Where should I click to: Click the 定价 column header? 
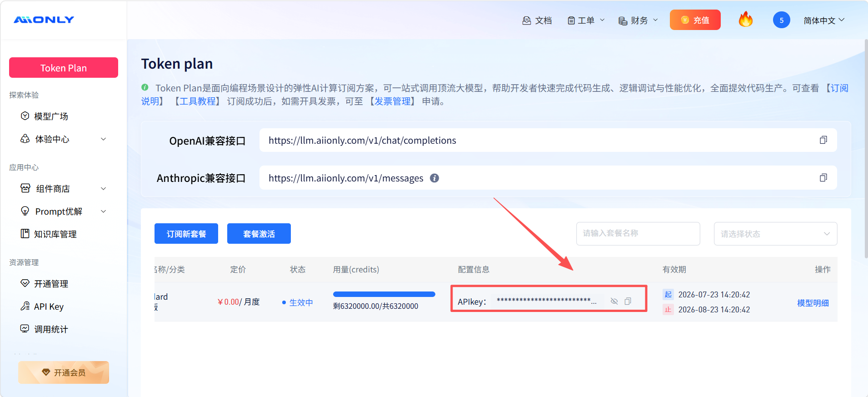coord(238,270)
